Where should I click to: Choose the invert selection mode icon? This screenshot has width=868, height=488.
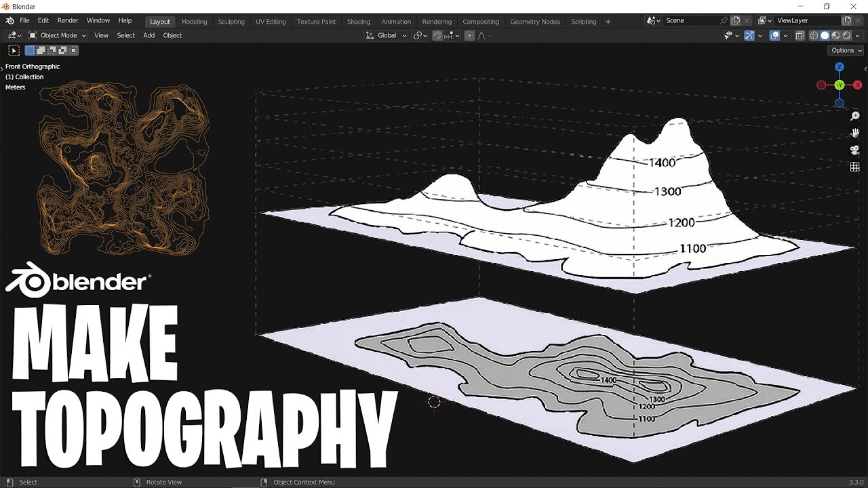(63, 50)
